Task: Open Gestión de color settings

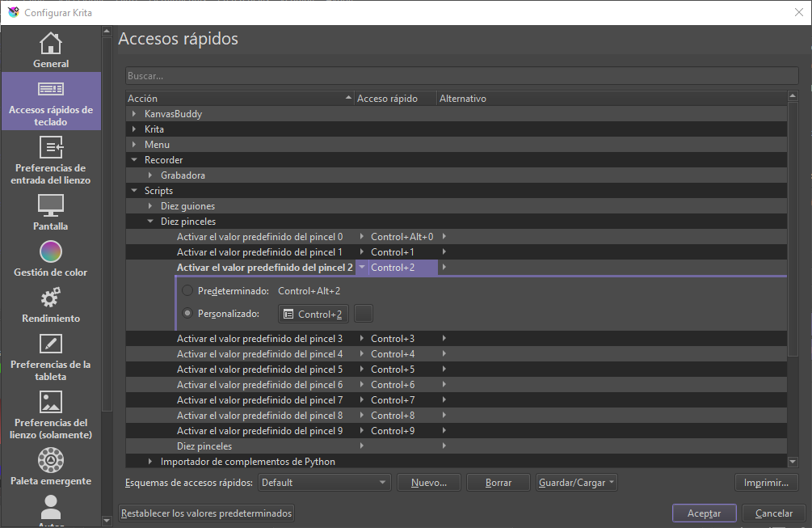Action: [51, 259]
